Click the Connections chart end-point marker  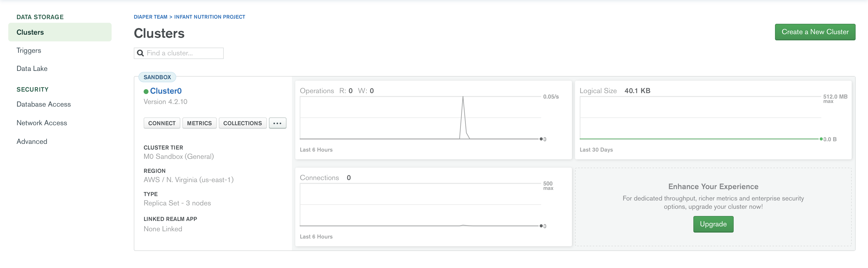point(541,226)
